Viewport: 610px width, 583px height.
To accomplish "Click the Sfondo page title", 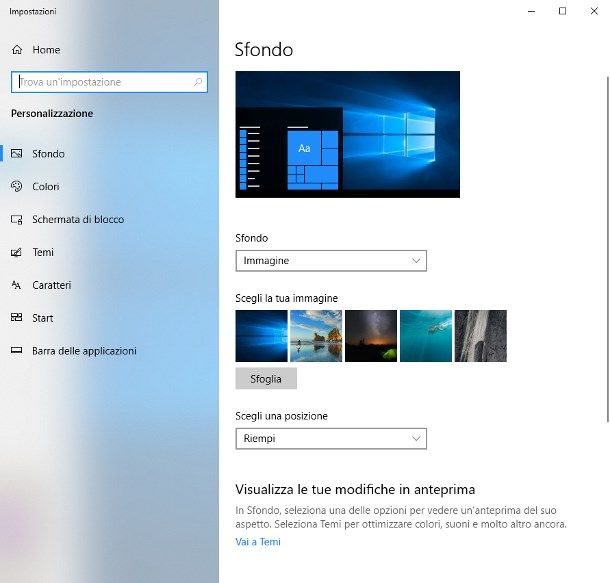I will tap(264, 50).
